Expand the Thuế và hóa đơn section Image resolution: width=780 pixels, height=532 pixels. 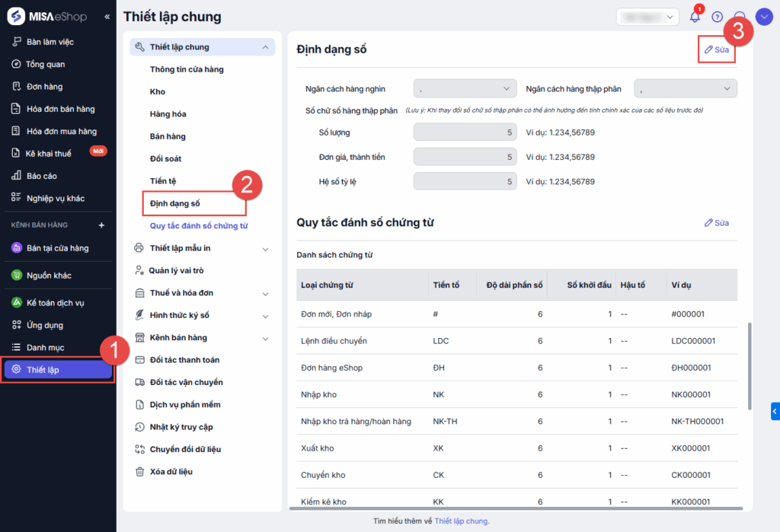point(265,293)
